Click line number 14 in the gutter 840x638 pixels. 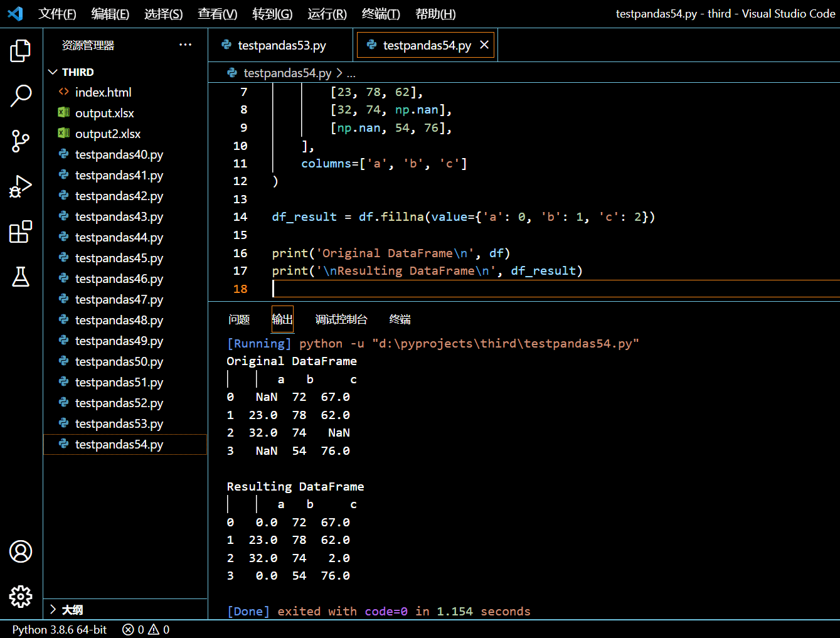point(240,217)
